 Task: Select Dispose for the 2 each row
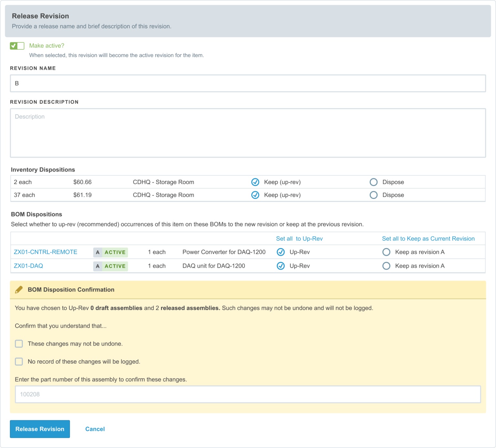(374, 182)
